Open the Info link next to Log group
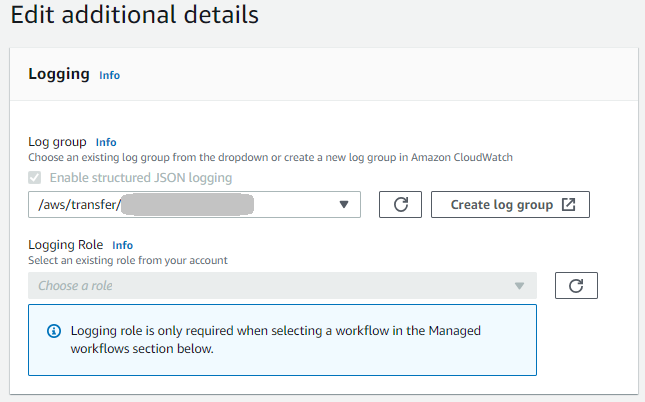645x402 pixels. [106, 142]
